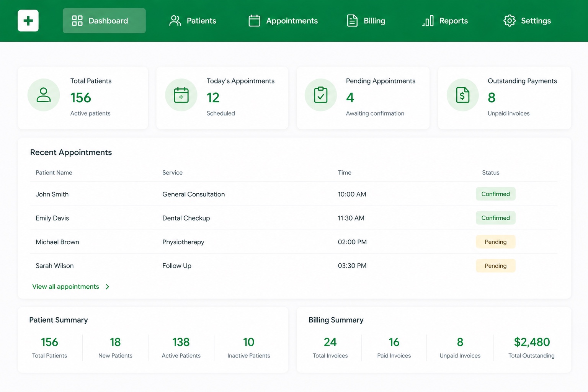Image resolution: width=588 pixels, height=392 pixels.
Task: Select Outstanding Payments value 8
Action: (x=492, y=98)
